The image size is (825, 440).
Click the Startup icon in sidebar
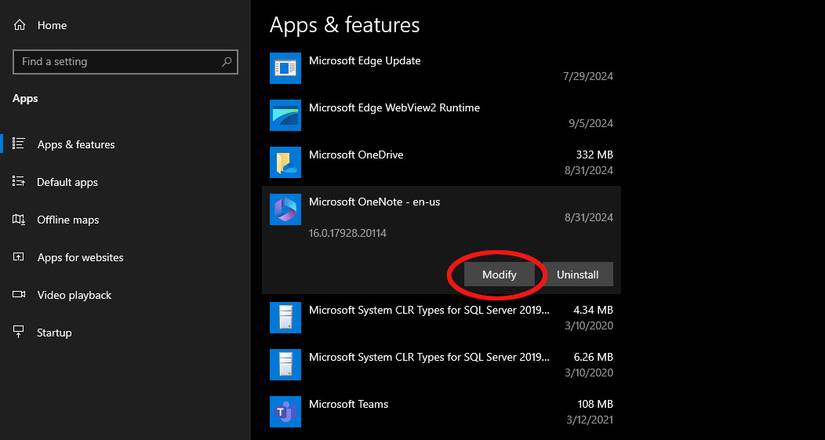pyautogui.click(x=18, y=332)
